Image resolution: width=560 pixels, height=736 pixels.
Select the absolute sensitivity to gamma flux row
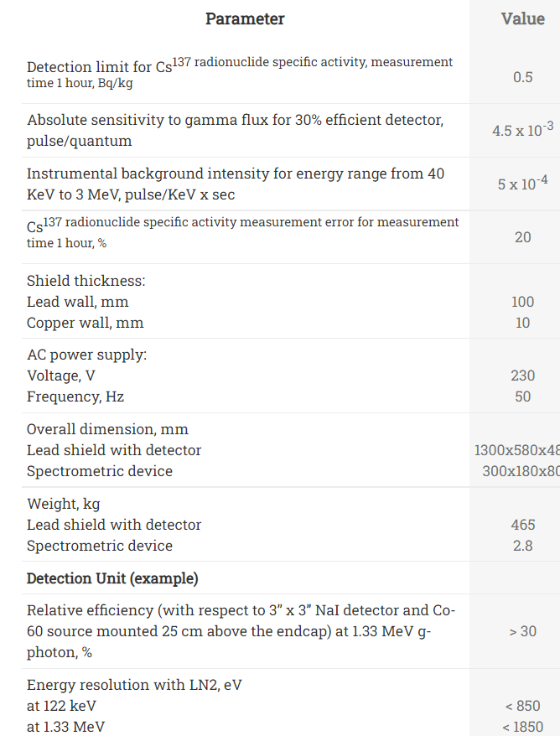(235, 130)
